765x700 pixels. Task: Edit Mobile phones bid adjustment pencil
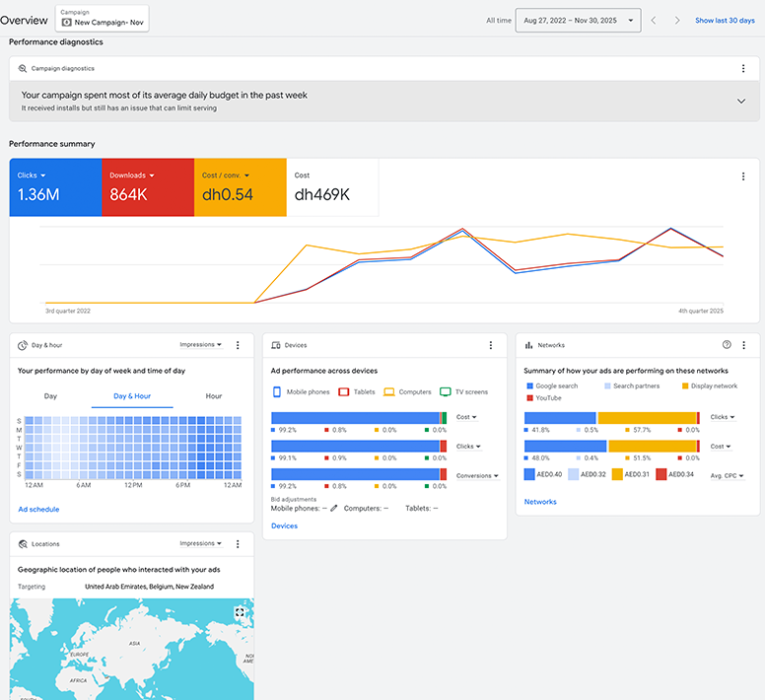334,508
